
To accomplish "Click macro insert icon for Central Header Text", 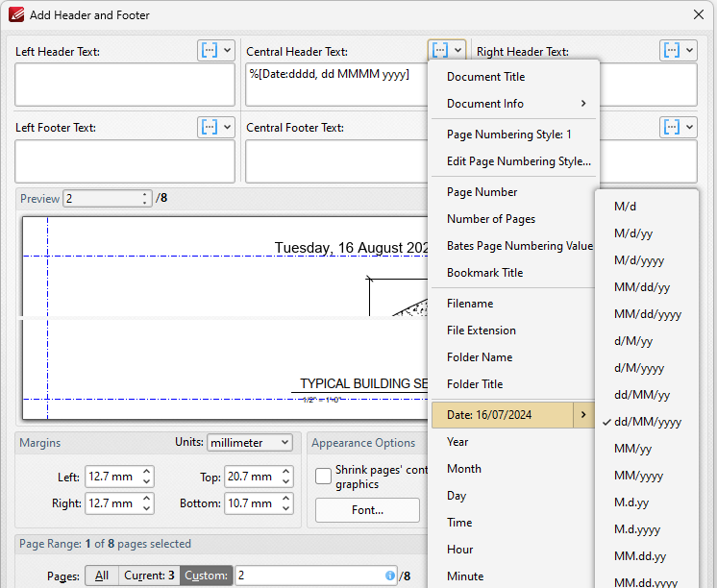I will tap(440, 50).
